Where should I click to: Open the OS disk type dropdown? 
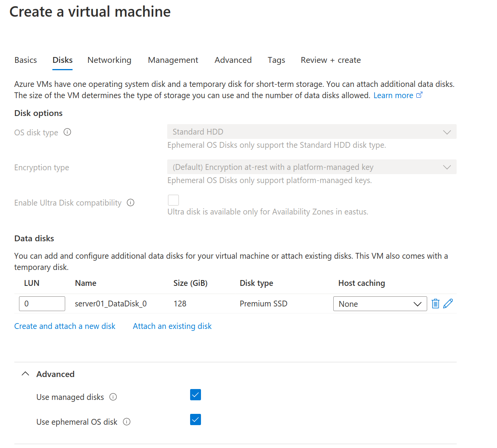(x=312, y=132)
